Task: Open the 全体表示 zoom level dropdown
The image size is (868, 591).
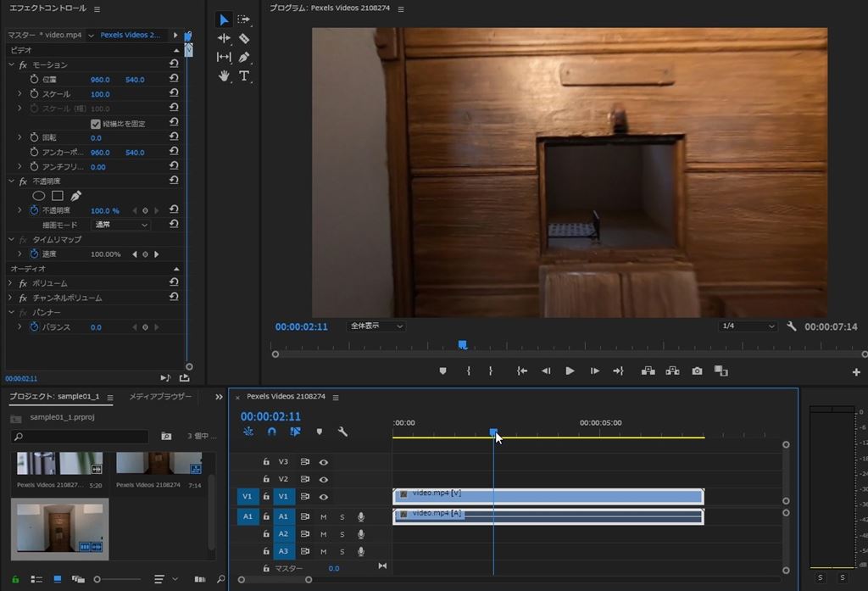Action: click(376, 326)
